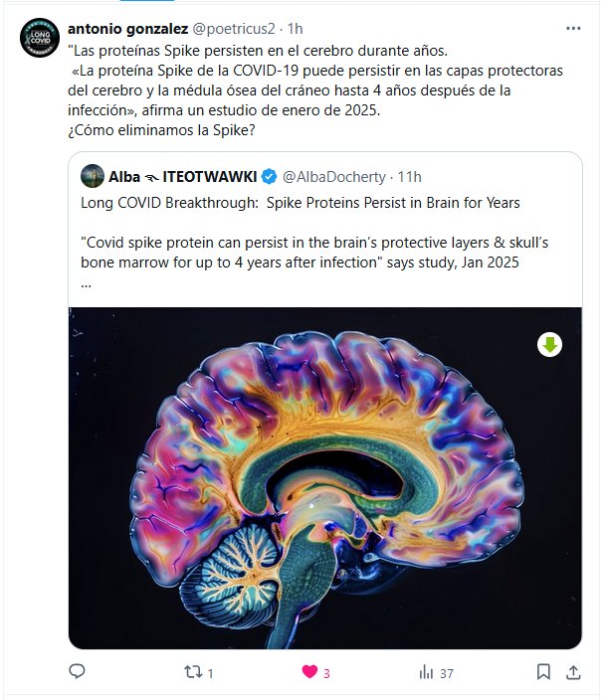This screenshot has width=607, height=700.
Task: Open the @AlbaDocherty handle
Action: pyautogui.click(x=334, y=177)
